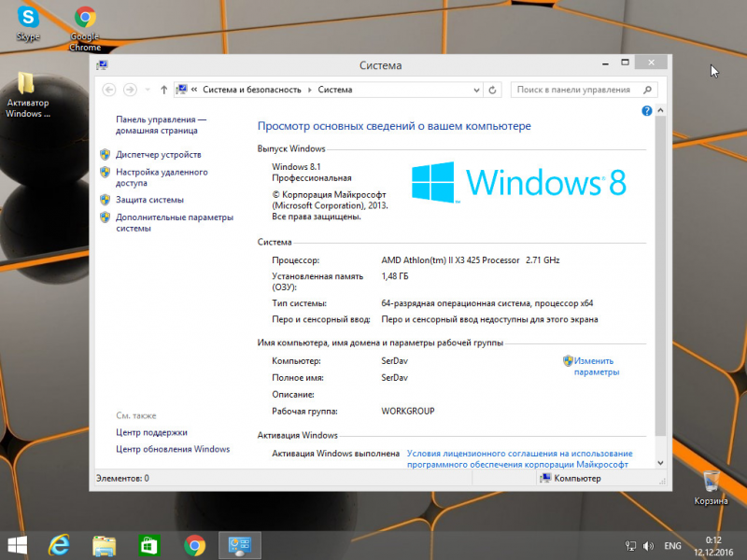Open Chrome from the taskbar
Screen dimensions: 747x560
(194, 546)
